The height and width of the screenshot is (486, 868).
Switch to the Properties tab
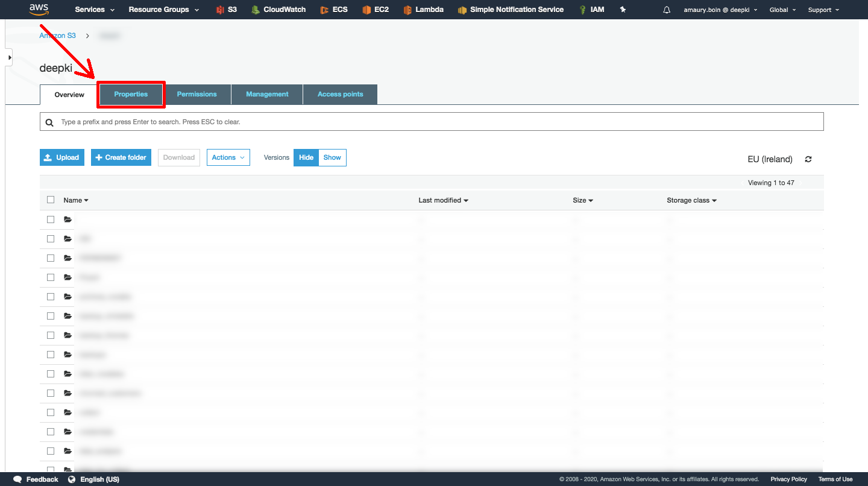[x=131, y=94]
